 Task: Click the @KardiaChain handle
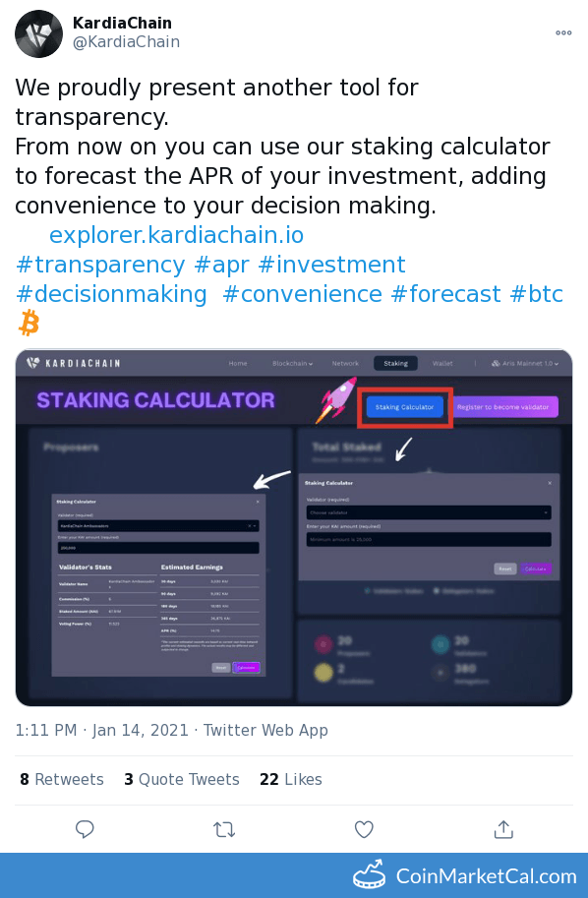click(127, 42)
